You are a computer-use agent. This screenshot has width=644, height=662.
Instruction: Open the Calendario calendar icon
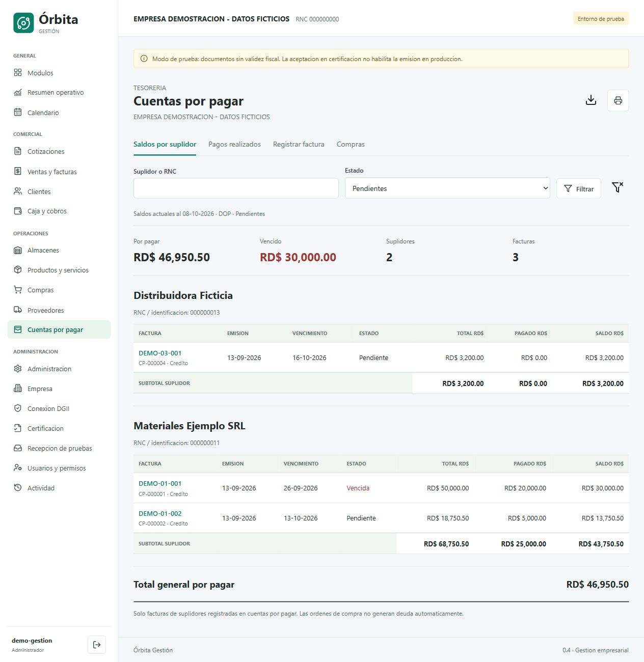(18, 113)
